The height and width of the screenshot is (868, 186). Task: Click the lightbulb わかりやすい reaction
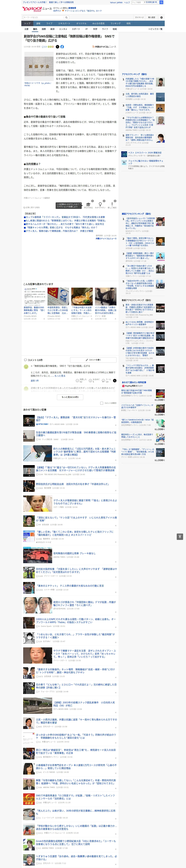click(x=100, y=204)
